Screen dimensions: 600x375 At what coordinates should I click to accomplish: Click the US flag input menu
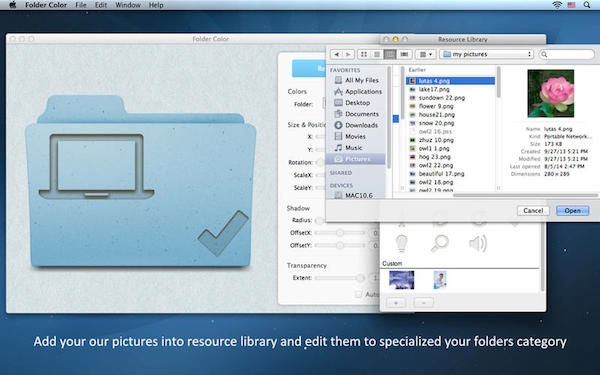coord(571,5)
